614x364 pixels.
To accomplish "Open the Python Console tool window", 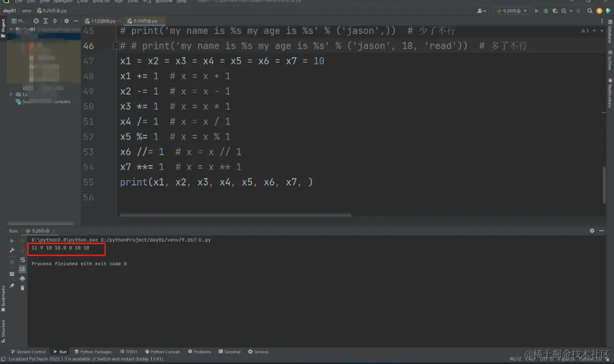I will click(x=162, y=352).
